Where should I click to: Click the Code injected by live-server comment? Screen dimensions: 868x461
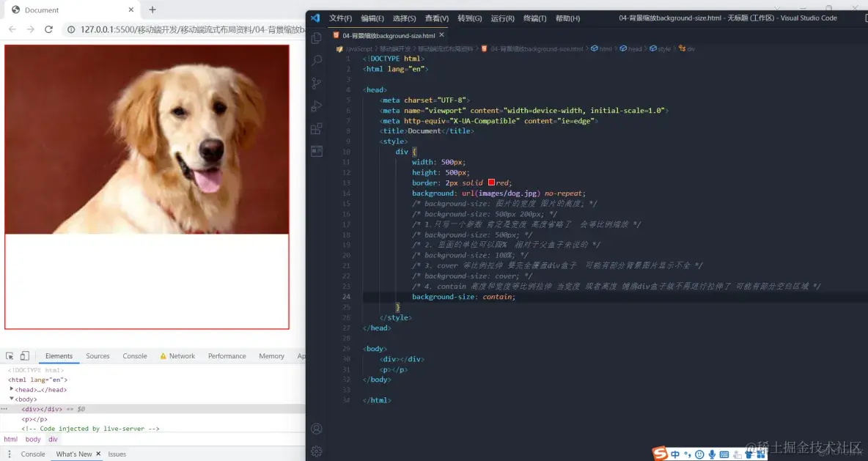[90, 428]
